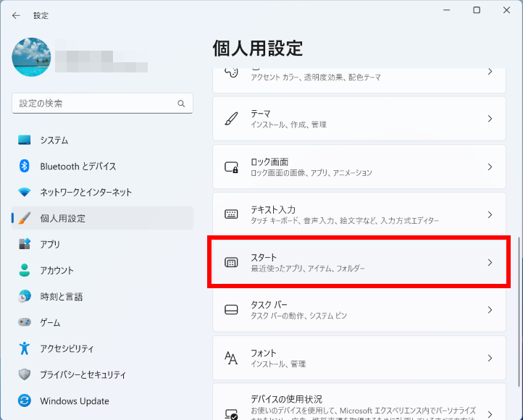The height and width of the screenshot is (420, 523).
Task: Click chevron on デバイスの使用状況 row
Action: pos(490,414)
